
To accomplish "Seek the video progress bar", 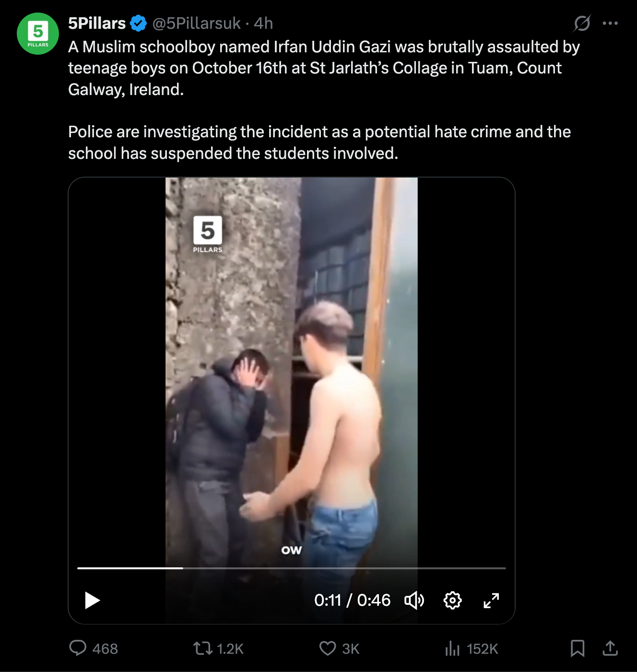I will pos(292,568).
